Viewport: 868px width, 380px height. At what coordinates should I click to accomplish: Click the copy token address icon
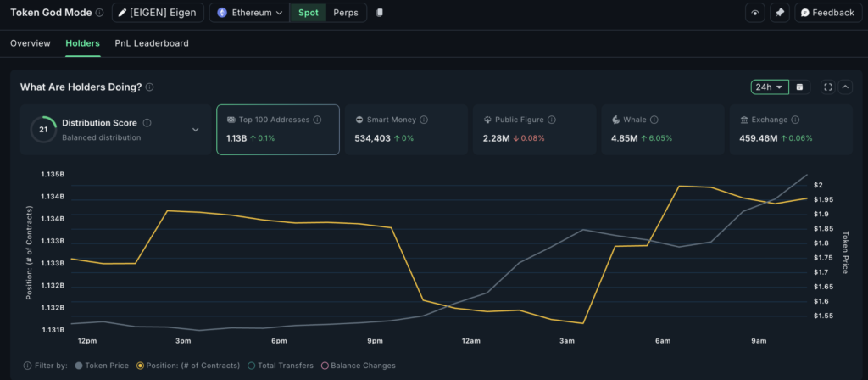point(380,13)
